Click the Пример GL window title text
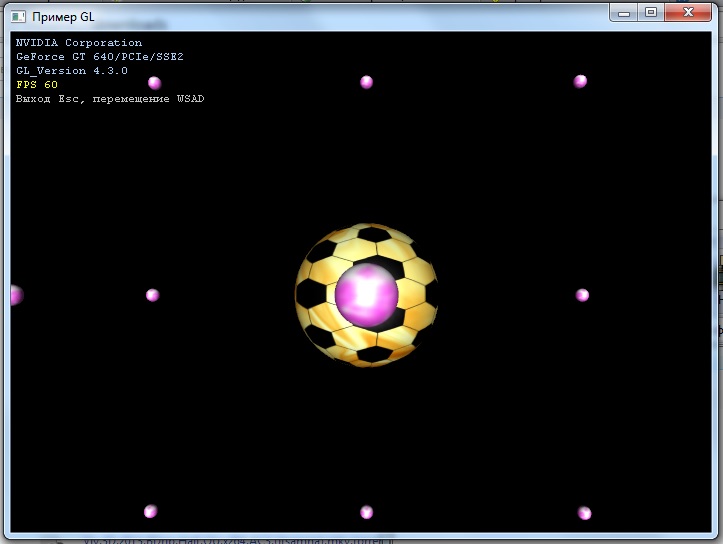 tap(62, 17)
